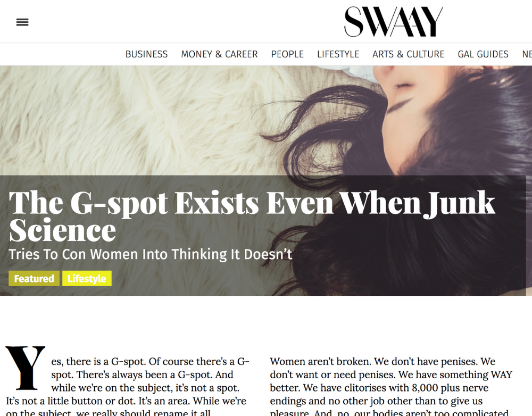Viewport: 532px width, 416px height.
Task: Click the partially visible nav item after Gal Guides
Action: point(527,54)
